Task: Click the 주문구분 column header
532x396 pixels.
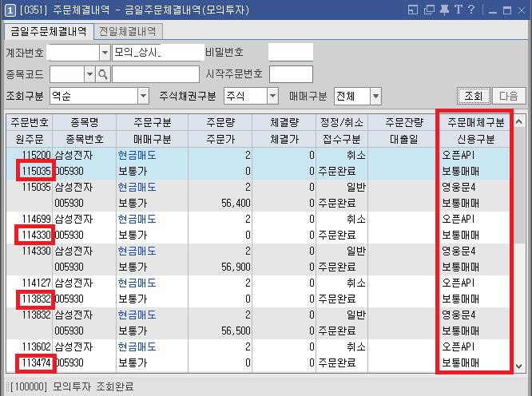Action: coord(152,122)
